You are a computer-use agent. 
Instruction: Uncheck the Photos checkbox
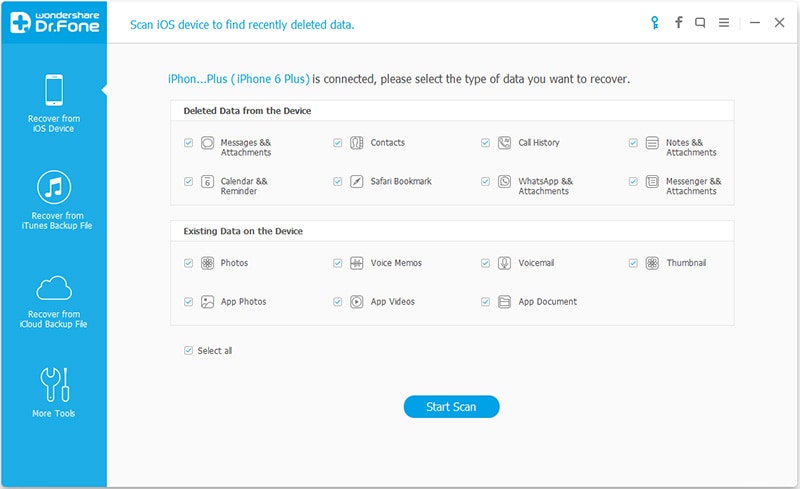click(188, 263)
